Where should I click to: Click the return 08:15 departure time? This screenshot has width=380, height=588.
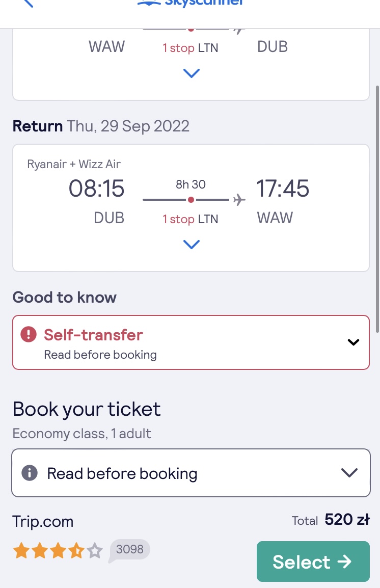pos(96,188)
